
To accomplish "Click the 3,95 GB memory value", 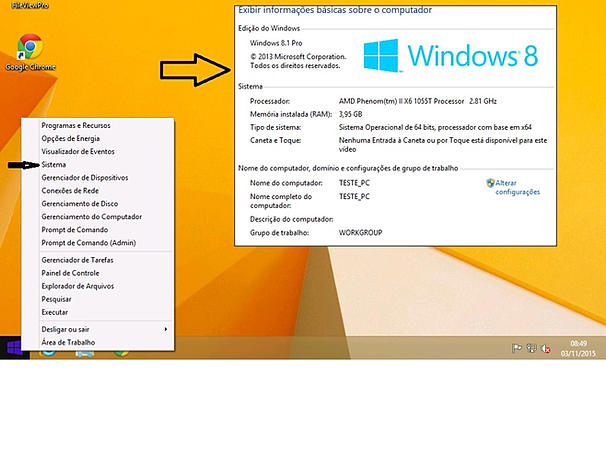I will pos(350,114).
